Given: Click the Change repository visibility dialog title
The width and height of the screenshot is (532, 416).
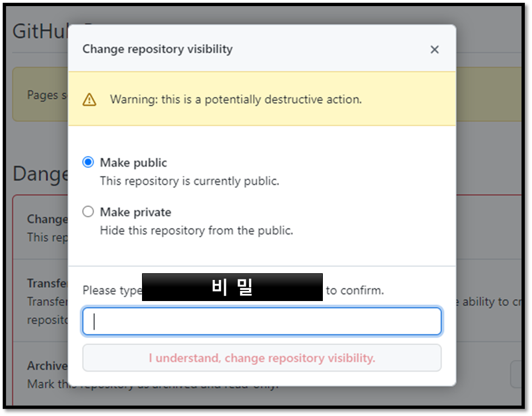Looking at the screenshot, I should tap(158, 49).
